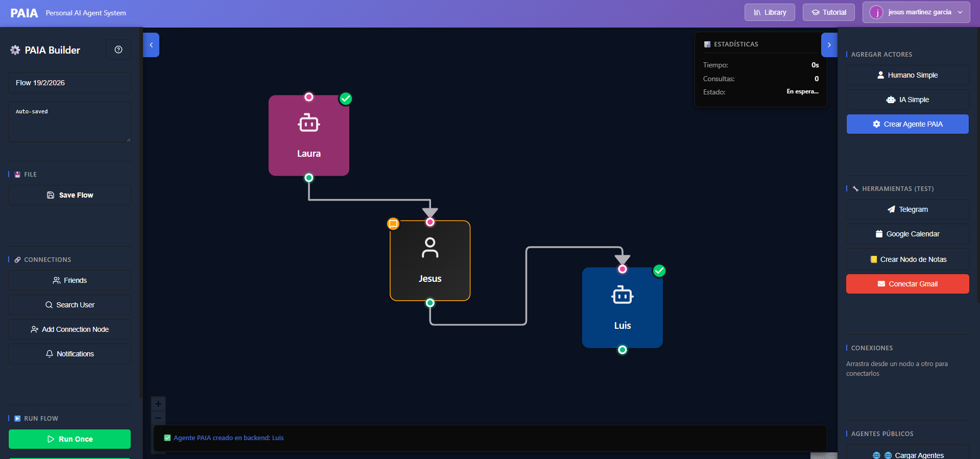Click Luis node's top input handle

tap(623, 269)
